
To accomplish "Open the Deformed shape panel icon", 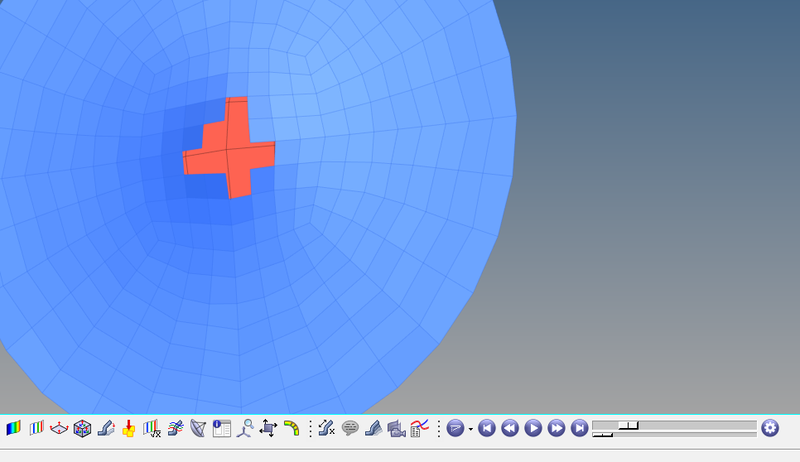I will click(106, 428).
